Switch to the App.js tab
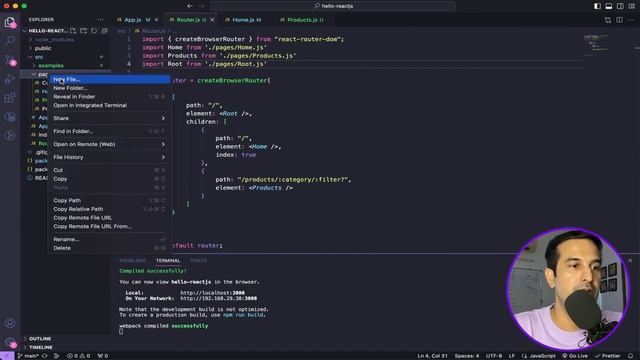 click(137, 20)
